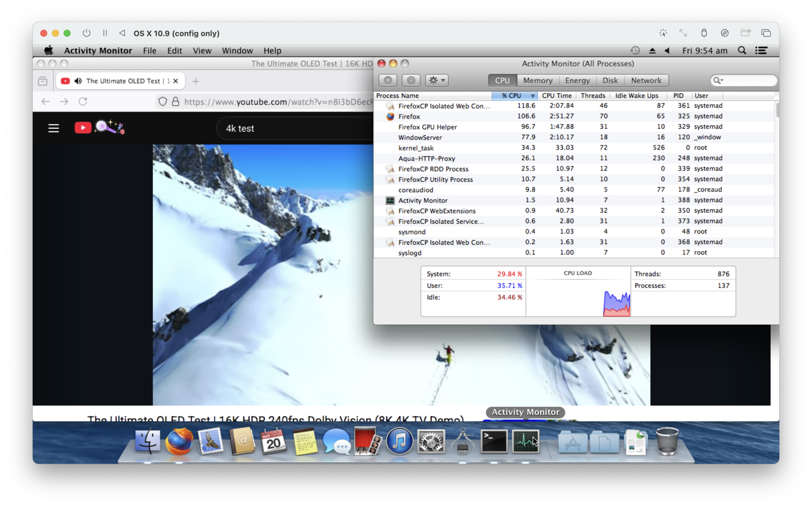Select the Network tab
Screen dimensions: 812x507
pyautogui.click(x=646, y=80)
